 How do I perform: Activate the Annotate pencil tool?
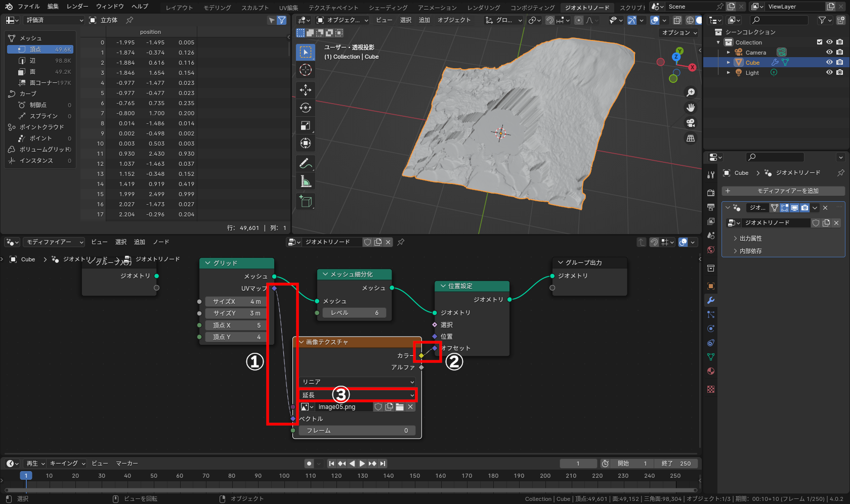[x=306, y=163]
